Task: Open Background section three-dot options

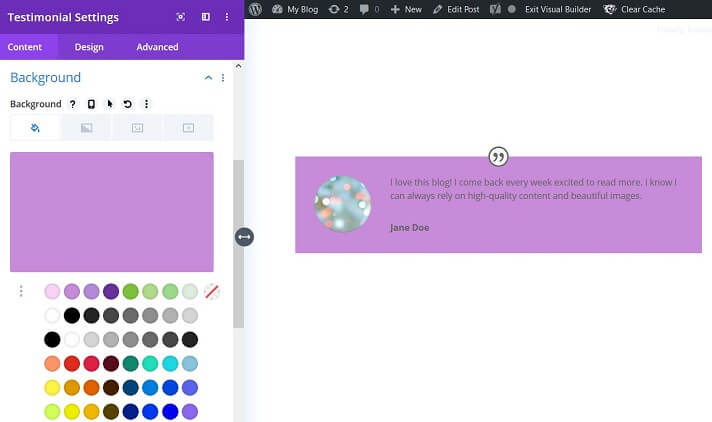Action: click(223, 78)
